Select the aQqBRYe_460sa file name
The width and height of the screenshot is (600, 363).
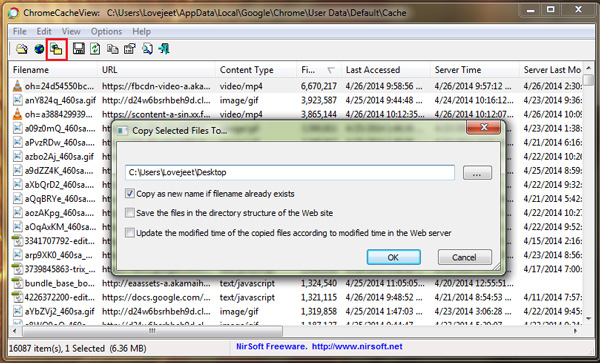pos(60,199)
